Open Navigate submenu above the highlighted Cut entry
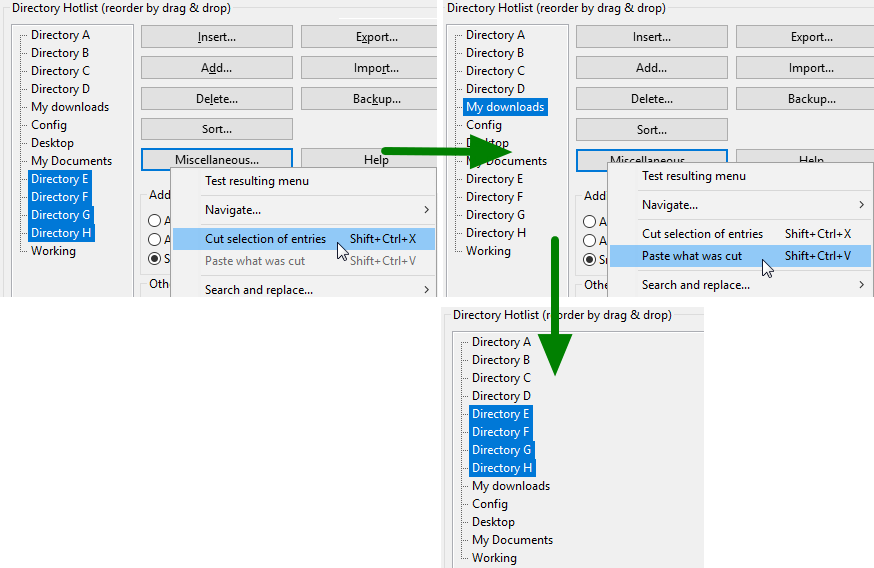This screenshot has height=568, width=874. pos(233,210)
